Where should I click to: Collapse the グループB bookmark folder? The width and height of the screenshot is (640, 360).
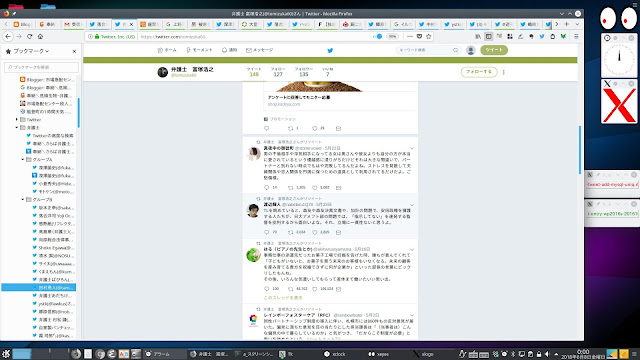tap(23, 200)
